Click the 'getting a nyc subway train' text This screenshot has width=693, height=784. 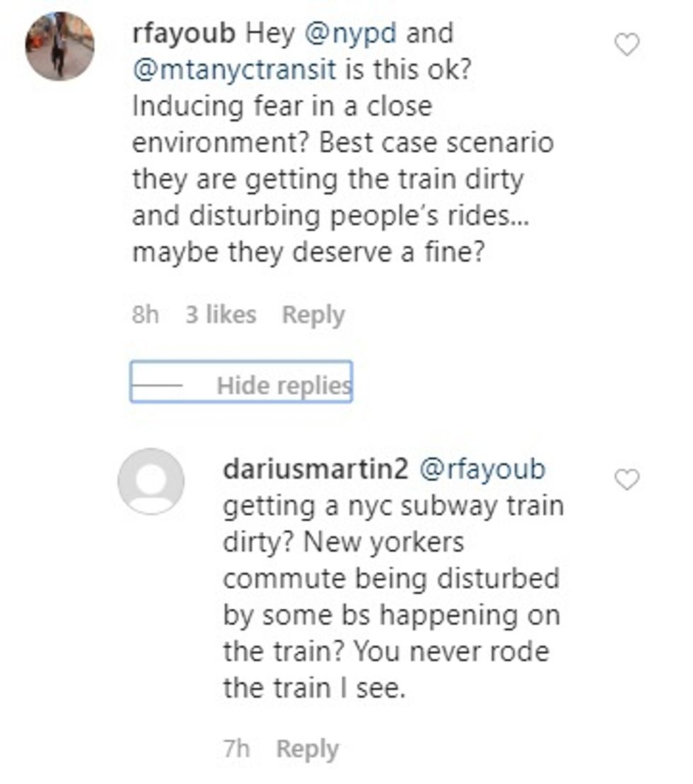coord(393,507)
